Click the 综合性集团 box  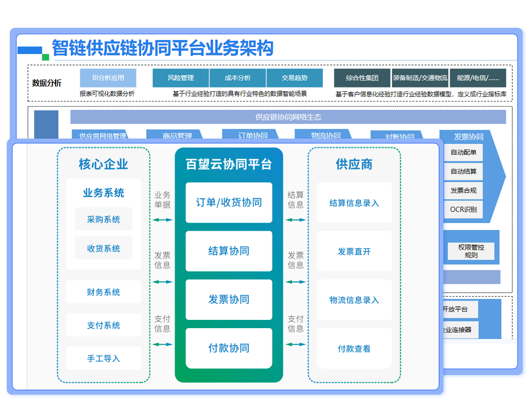(x=362, y=78)
